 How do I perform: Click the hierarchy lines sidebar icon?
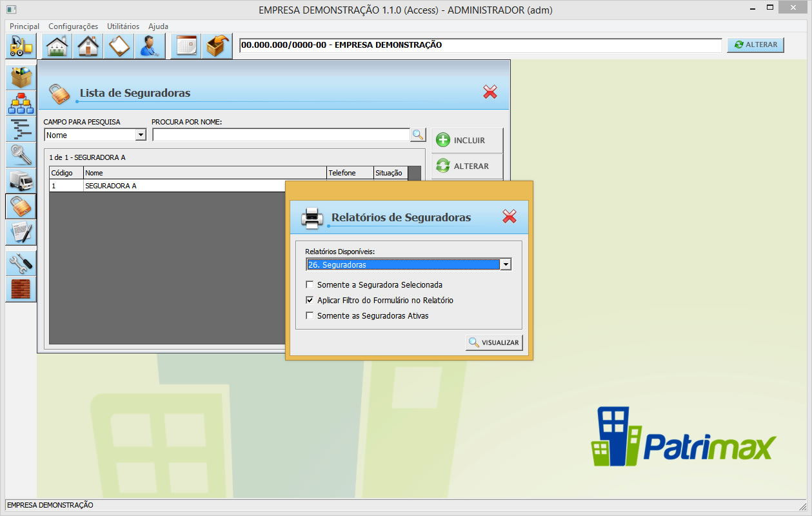(x=21, y=129)
